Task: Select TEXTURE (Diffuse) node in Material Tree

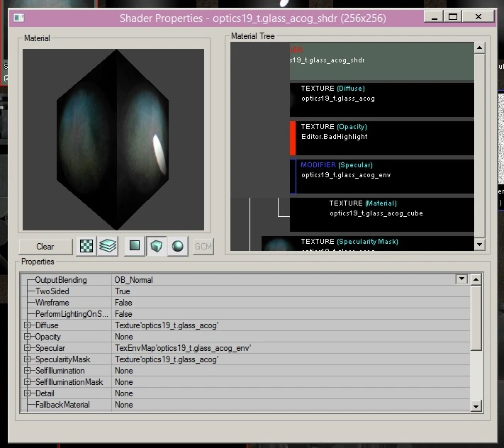Action: pyautogui.click(x=382, y=100)
